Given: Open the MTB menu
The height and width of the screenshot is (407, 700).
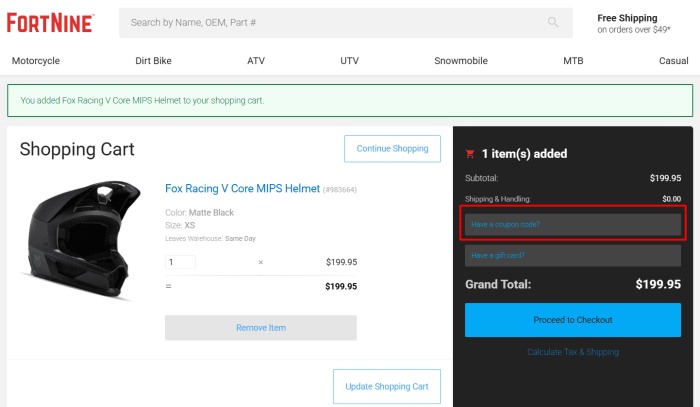Looking at the screenshot, I should click(573, 61).
